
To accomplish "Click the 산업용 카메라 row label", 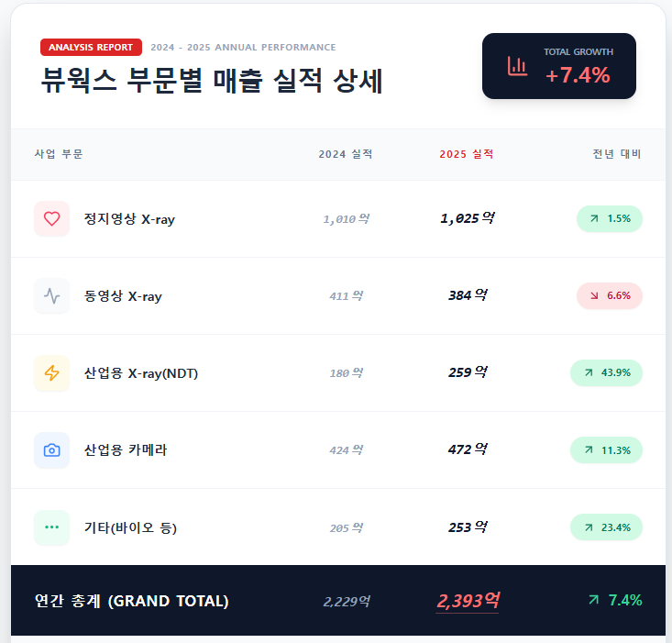I will point(126,450).
